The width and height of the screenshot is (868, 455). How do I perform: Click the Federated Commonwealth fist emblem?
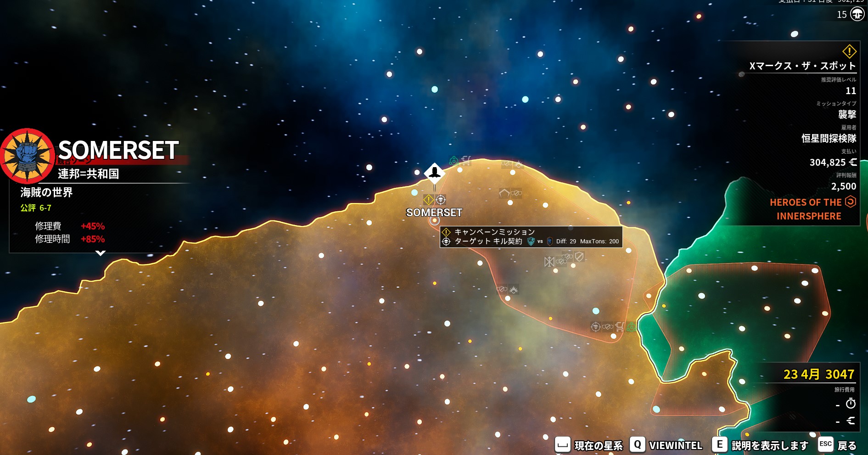[x=28, y=156]
